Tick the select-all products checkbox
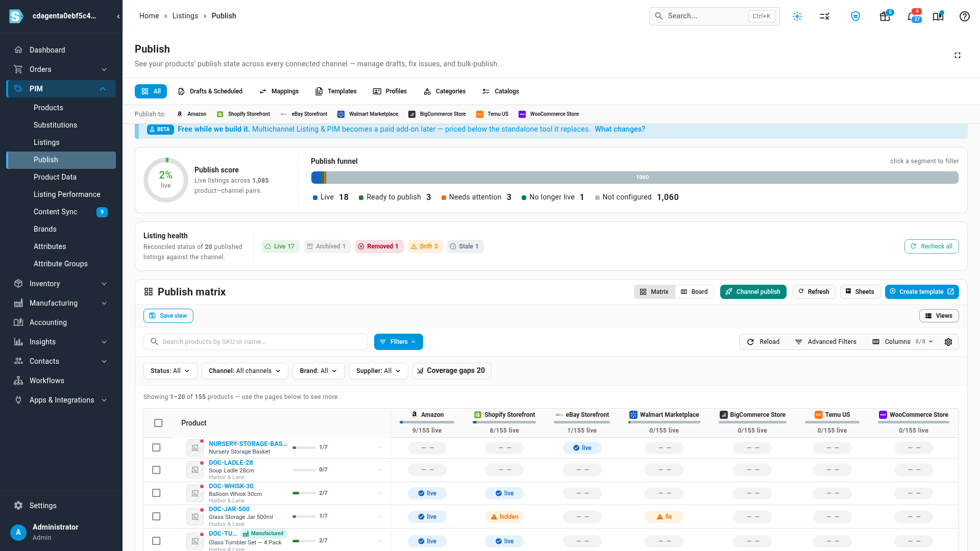The height and width of the screenshot is (551, 980). point(158,423)
